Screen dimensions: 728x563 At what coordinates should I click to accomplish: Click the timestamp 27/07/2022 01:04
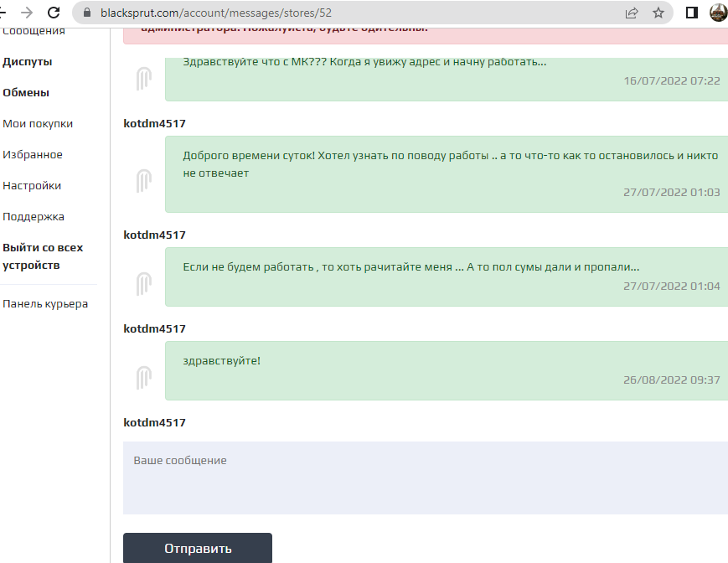coord(672,286)
